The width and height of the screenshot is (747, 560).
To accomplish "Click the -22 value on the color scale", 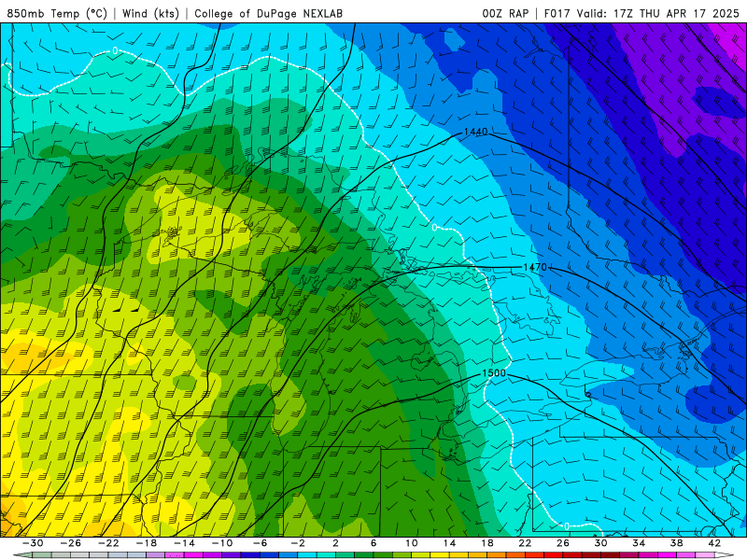I will click(x=108, y=543).
